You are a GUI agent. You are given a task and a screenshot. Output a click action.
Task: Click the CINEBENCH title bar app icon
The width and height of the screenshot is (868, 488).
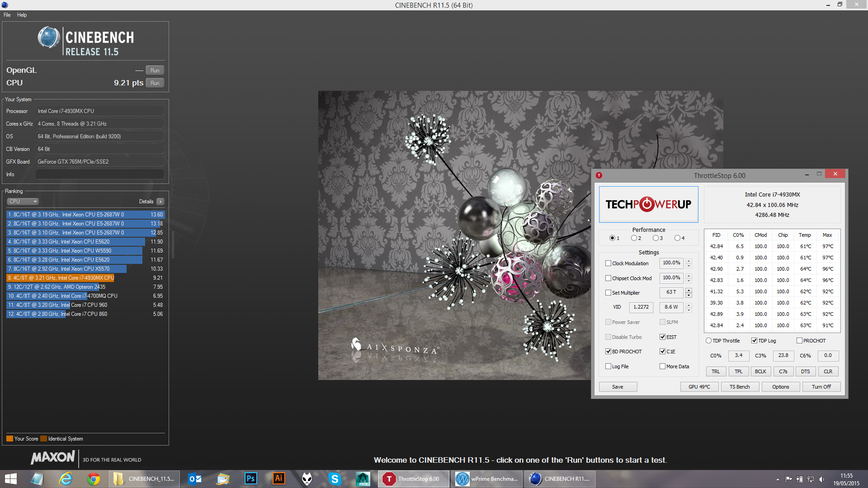[x=5, y=5]
